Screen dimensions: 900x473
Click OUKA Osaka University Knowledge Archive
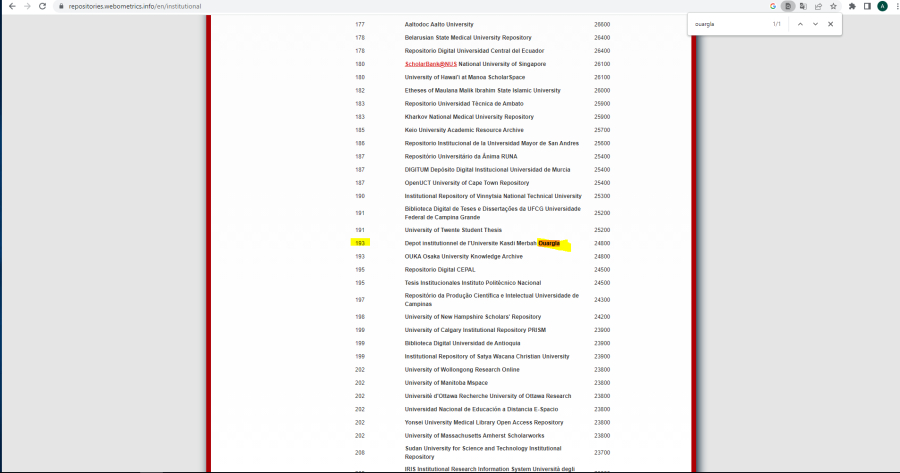(x=463, y=256)
